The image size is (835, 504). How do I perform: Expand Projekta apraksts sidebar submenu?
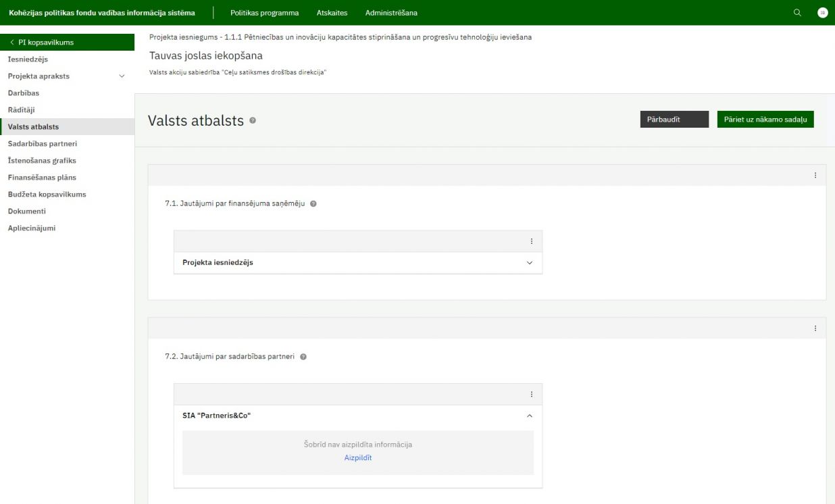coord(122,76)
